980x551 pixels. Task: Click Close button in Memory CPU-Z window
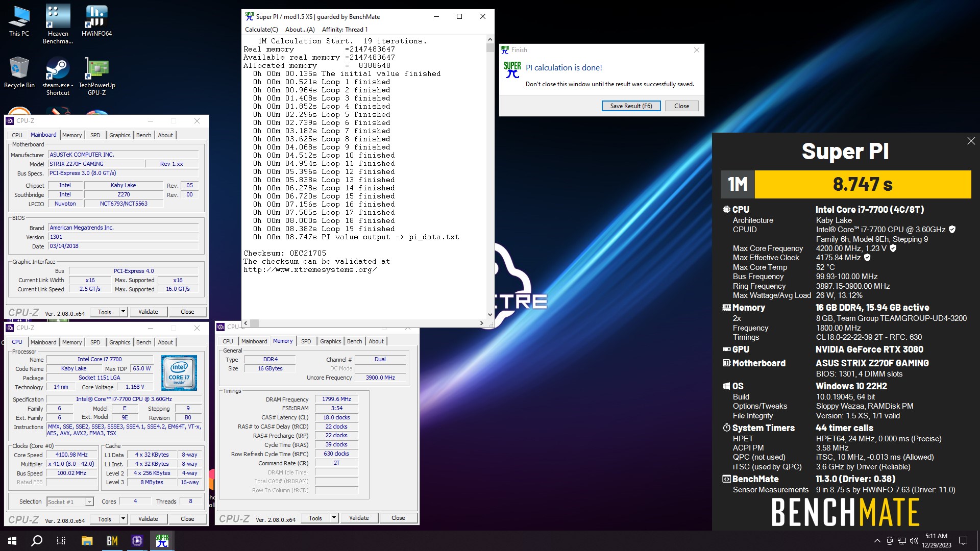(398, 518)
